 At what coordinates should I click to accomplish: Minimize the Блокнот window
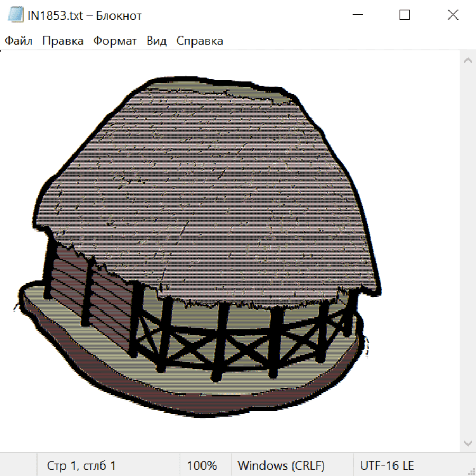[x=357, y=15]
